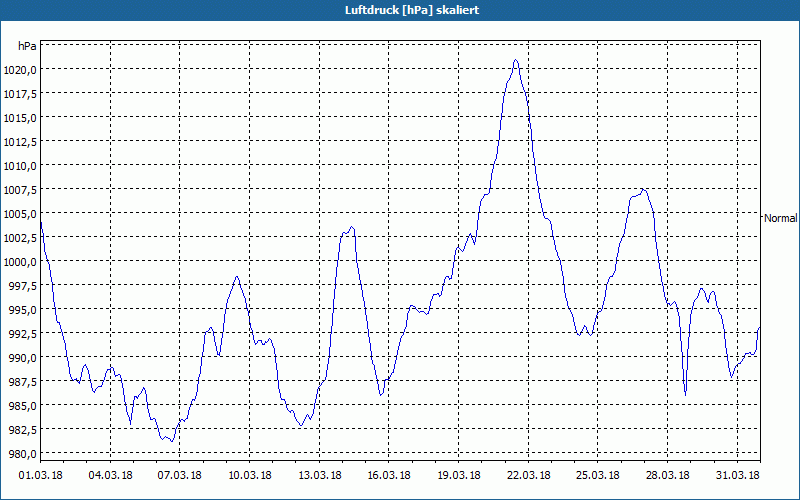Select the 985,0 axis value

click(x=22, y=406)
